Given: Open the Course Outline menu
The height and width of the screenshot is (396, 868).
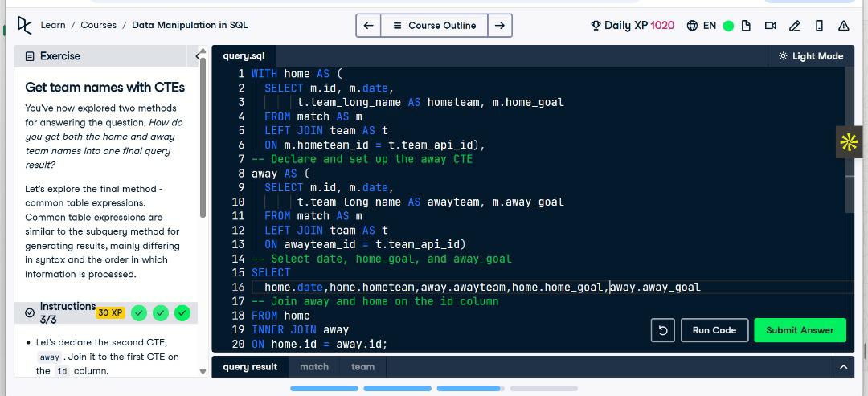Looking at the screenshot, I should point(434,26).
